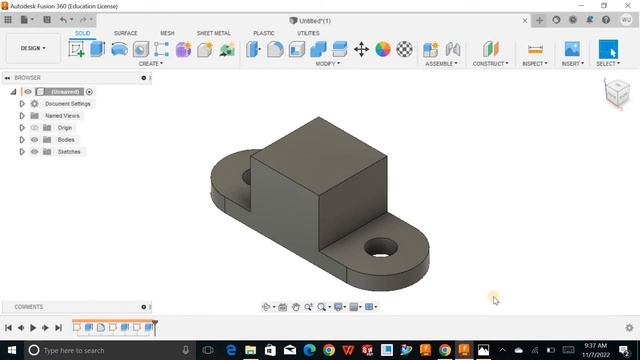Select the New Component tool
The width and height of the screenshot is (640, 360).
[431, 49]
